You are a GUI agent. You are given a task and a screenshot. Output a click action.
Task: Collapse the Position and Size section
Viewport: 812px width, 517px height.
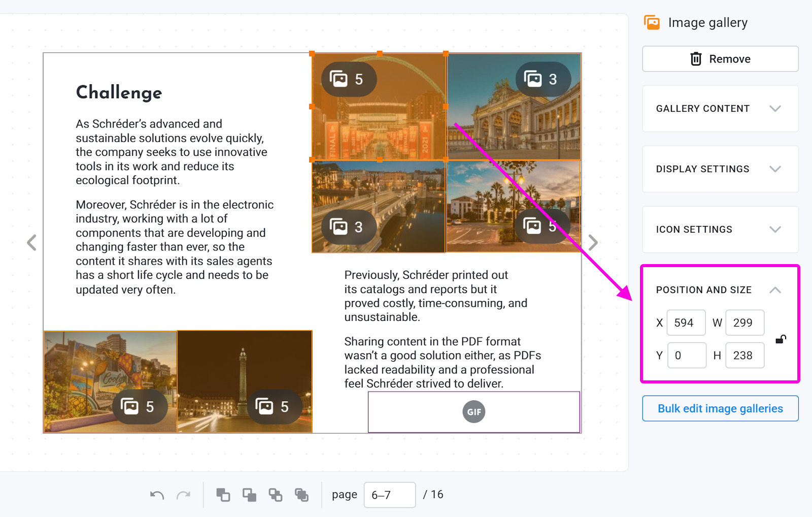pos(774,290)
